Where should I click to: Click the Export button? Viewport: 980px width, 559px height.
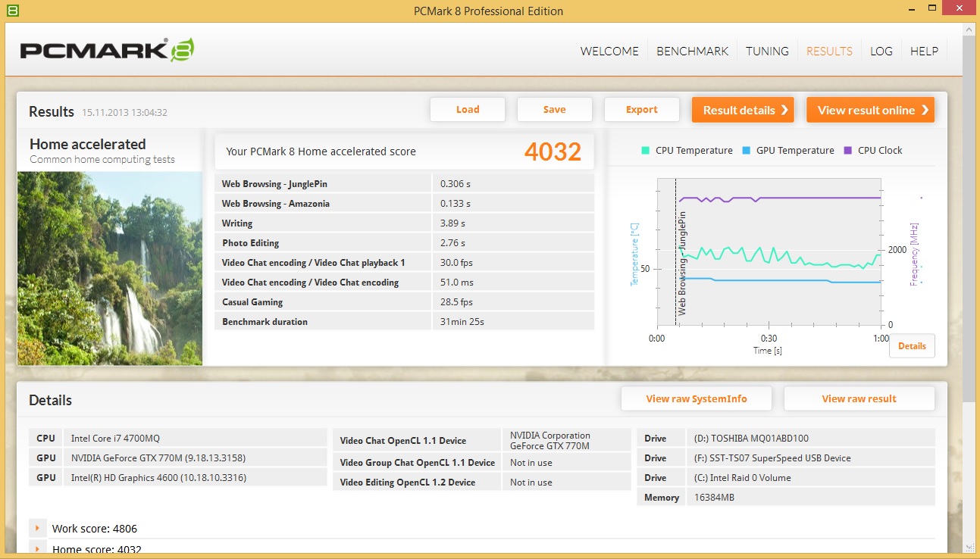point(641,110)
